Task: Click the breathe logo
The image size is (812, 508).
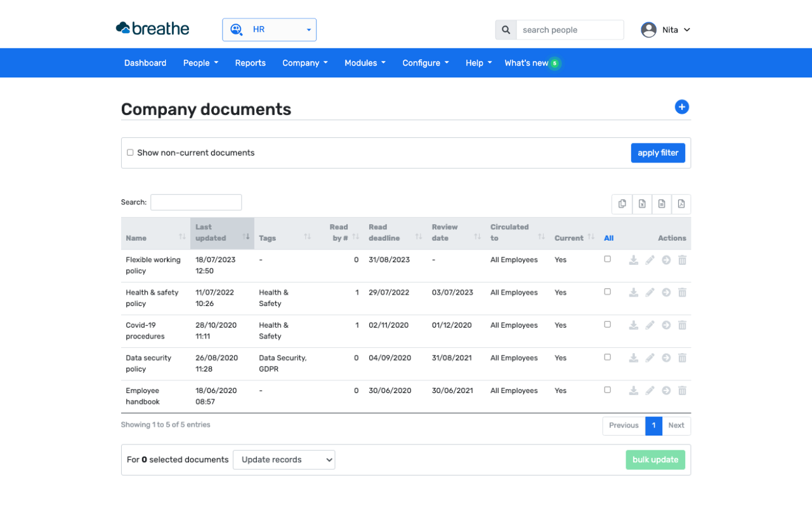Action: point(152,29)
